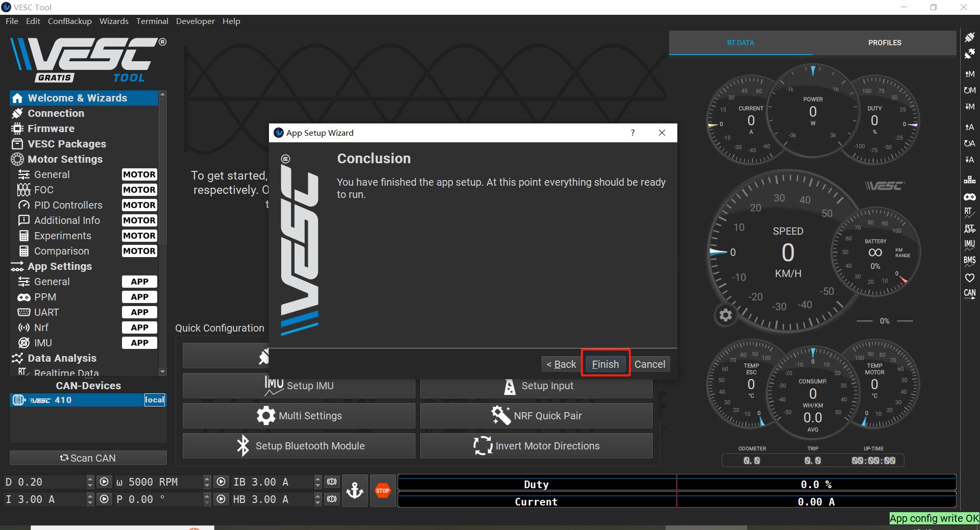
Task: Click play icon next to 5000 RPM field
Action: pos(221,482)
